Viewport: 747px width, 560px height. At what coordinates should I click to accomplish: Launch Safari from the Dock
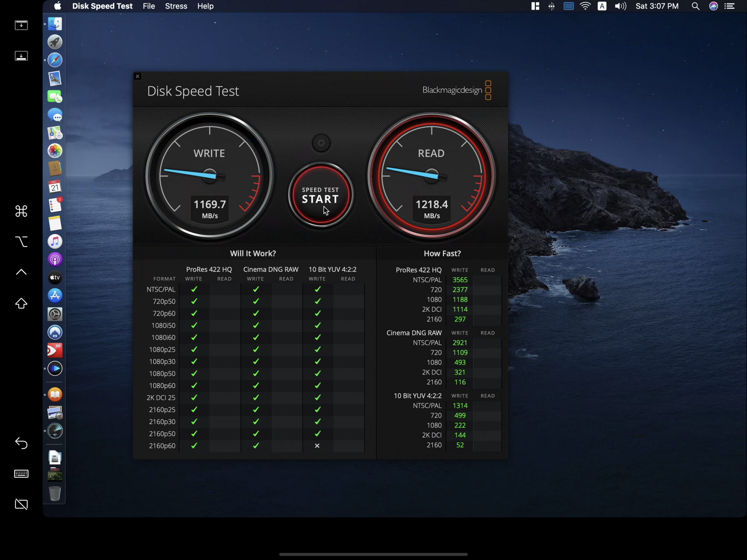[55, 60]
